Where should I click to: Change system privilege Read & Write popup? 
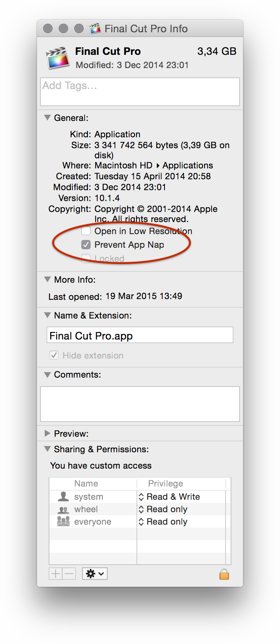169,497
